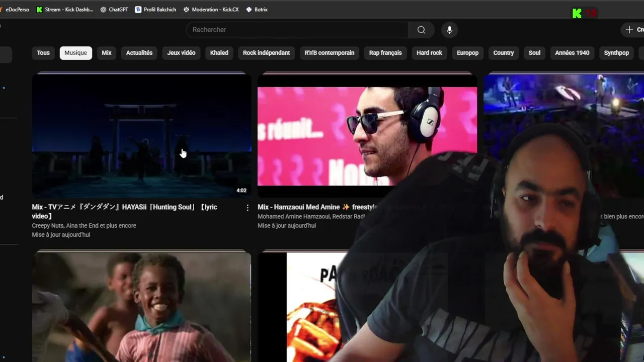Select the Khaled filter chip
The image size is (644, 362).
tap(219, 53)
